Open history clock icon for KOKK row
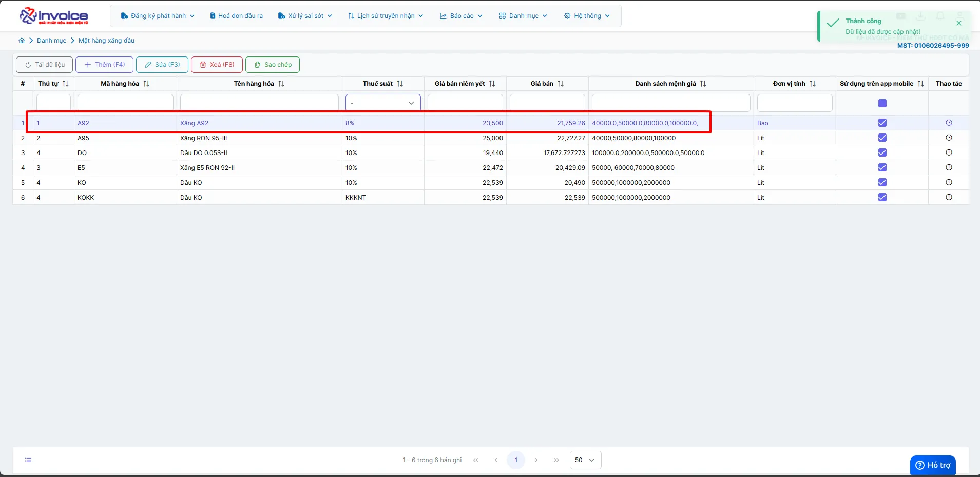Screen dimensions: 980x477 point(949,197)
